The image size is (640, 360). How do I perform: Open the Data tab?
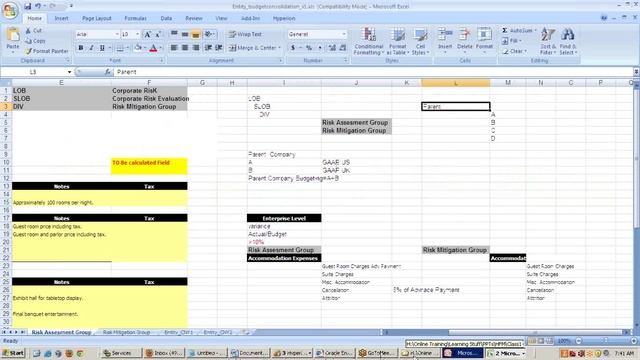[x=166, y=18]
